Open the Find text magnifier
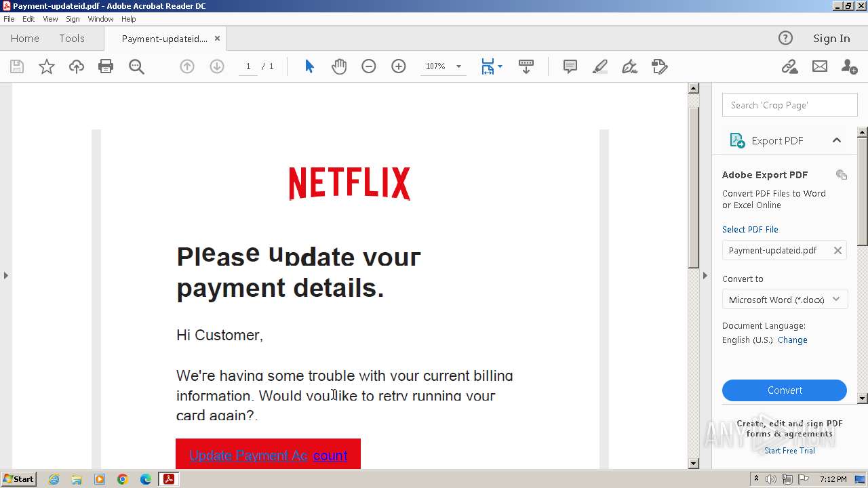Screen dimensions: 868x488 136,66
